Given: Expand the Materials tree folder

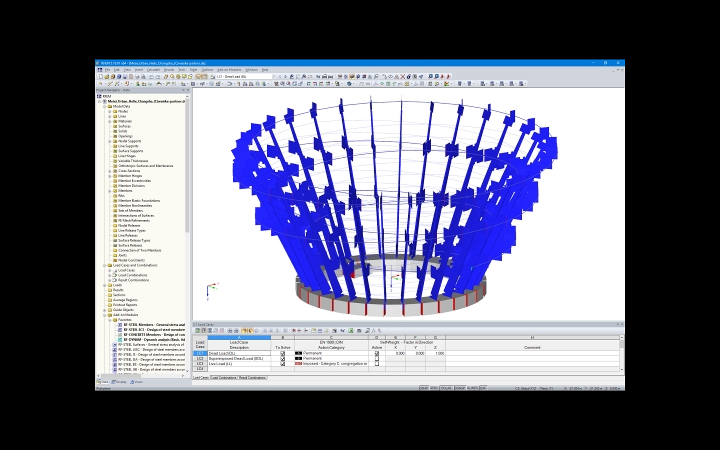Looking at the screenshot, I should click(110, 122).
